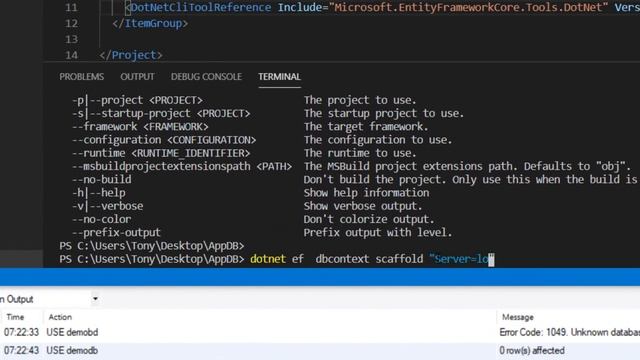Click the -s|--startup-project <PROJECT> option
640x360 pixels.
(x=161, y=113)
